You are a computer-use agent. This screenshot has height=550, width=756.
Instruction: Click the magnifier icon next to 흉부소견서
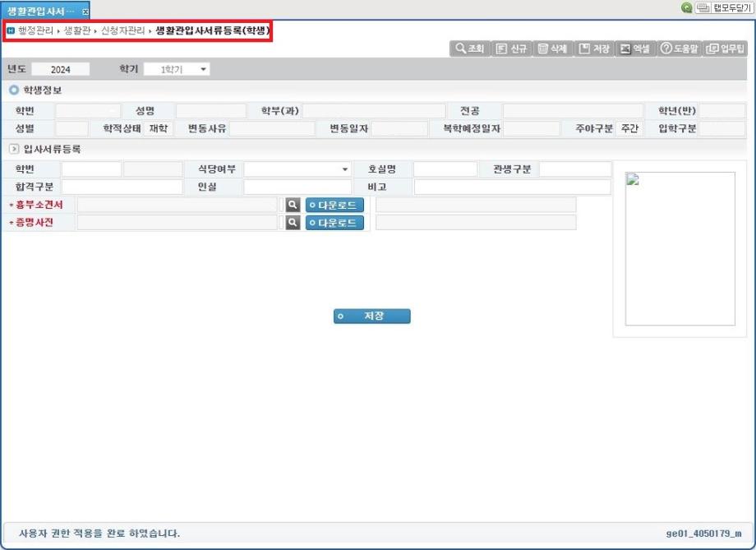(x=292, y=205)
